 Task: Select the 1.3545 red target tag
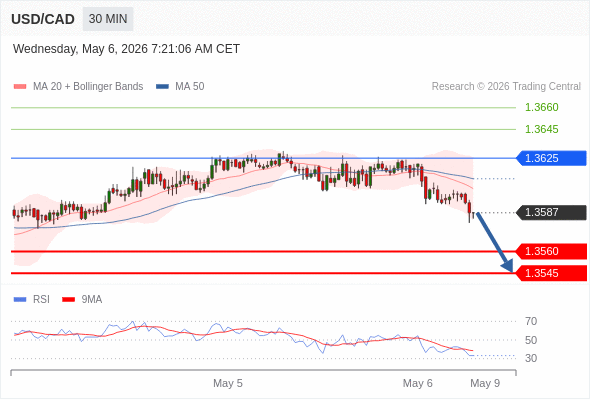551,273
